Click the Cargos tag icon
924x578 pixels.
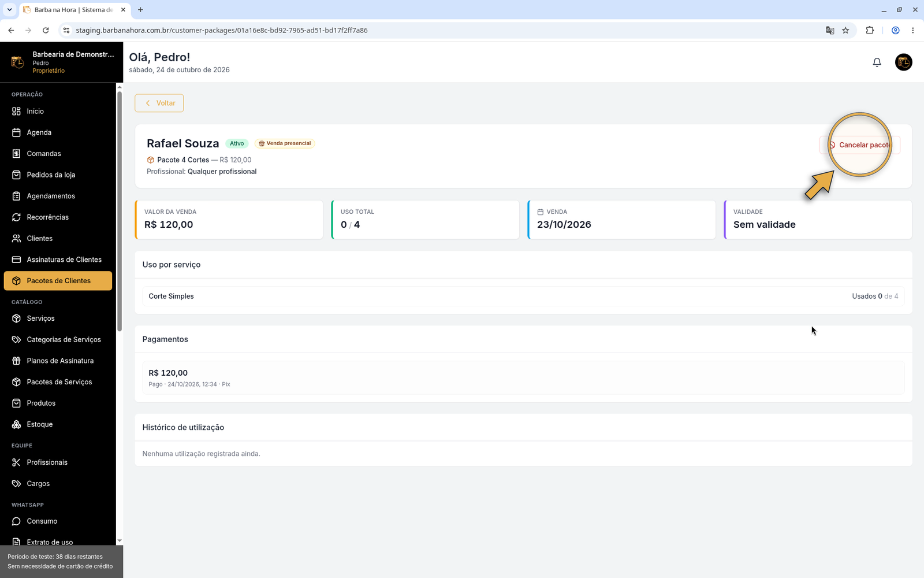point(16,484)
